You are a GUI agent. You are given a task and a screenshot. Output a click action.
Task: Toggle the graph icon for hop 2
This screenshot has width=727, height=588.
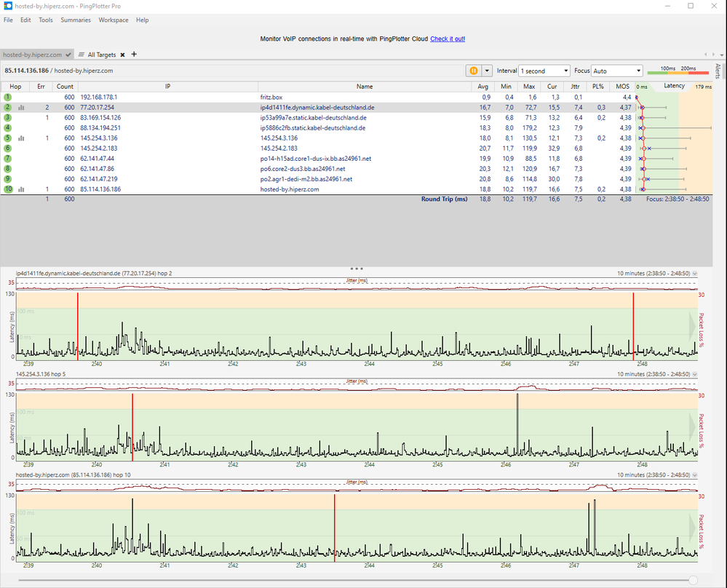[x=21, y=107]
